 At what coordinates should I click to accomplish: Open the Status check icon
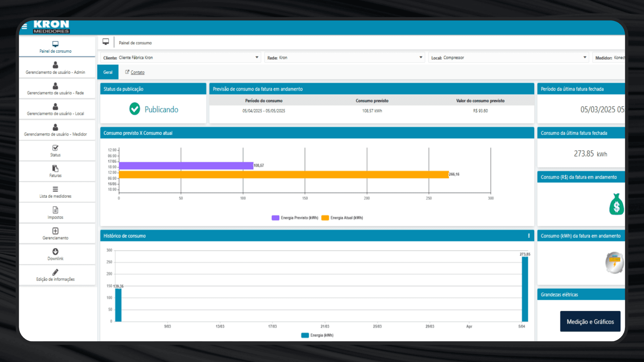click(x=55, y=148)
